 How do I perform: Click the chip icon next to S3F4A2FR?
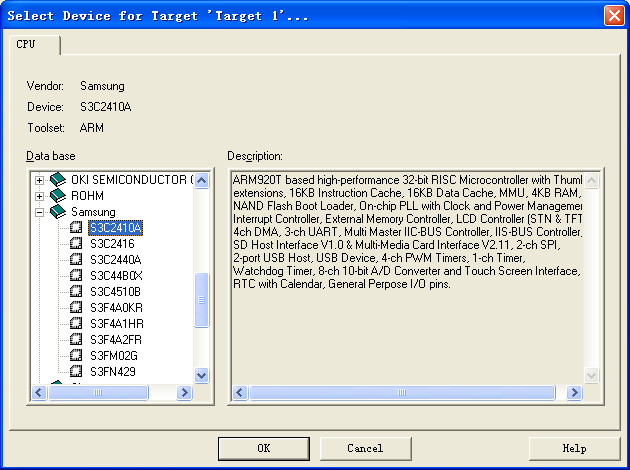click(76, 339)
